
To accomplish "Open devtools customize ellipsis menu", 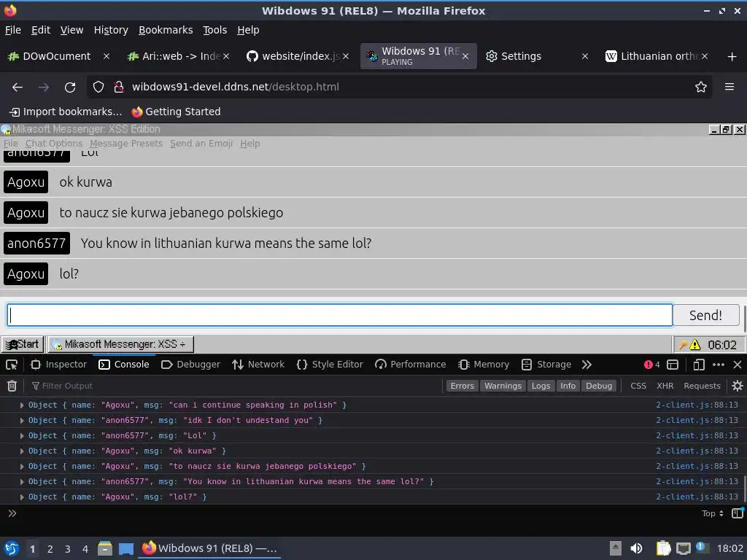I will pos(719,365).
